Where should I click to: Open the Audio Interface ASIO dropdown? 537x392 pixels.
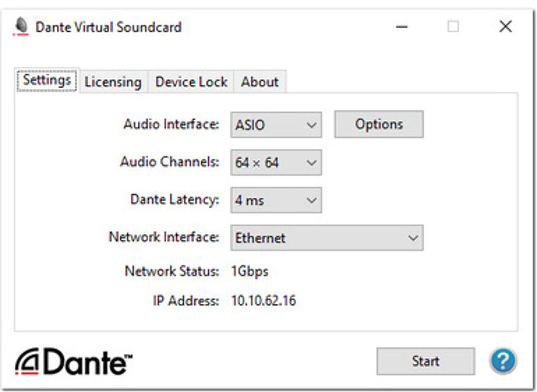pos(276,125)
